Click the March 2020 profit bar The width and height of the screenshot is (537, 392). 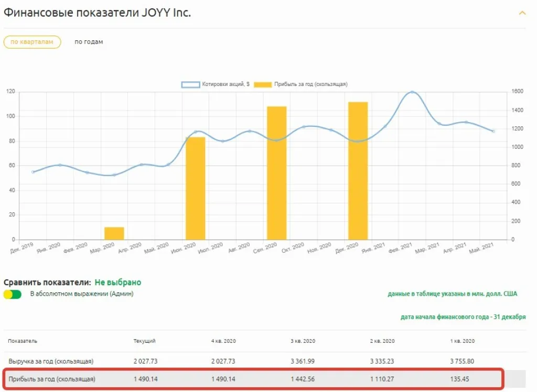(114, 233)
